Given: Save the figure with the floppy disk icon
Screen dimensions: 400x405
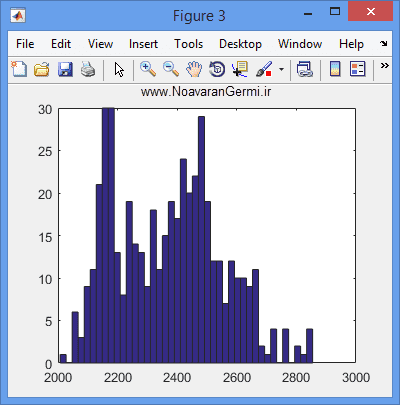Looking at the screenshot, I should click(x=65, y=69).
